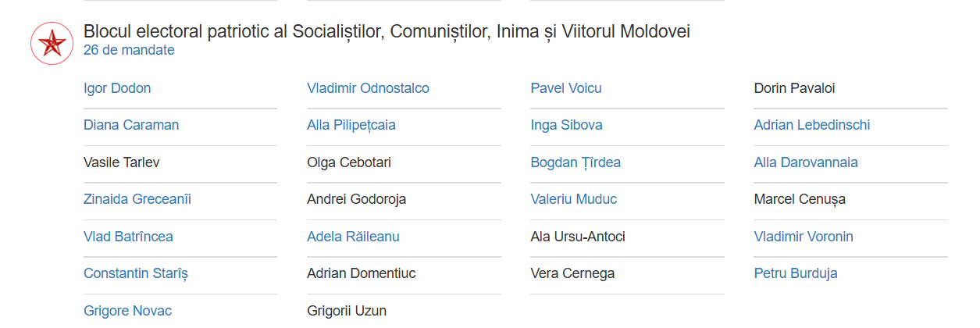Viewport: 980px width, 328px height.
Task: Select the Zinaida Greceanîi link
Action: [x=137, y=199]
